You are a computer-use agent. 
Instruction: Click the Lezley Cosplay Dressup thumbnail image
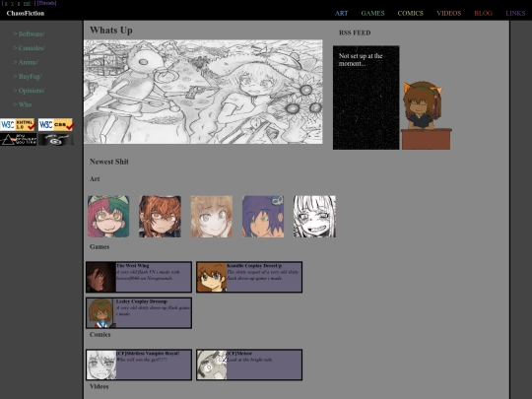click(101, 313)
